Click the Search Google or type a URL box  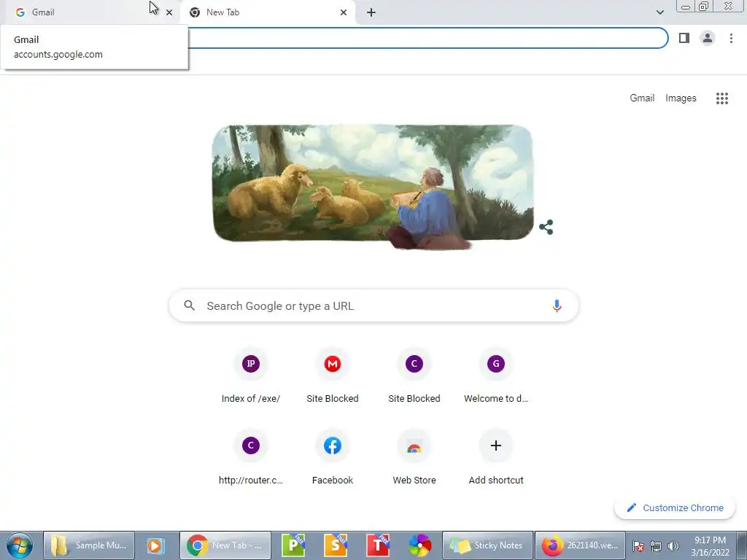(373, 306)
